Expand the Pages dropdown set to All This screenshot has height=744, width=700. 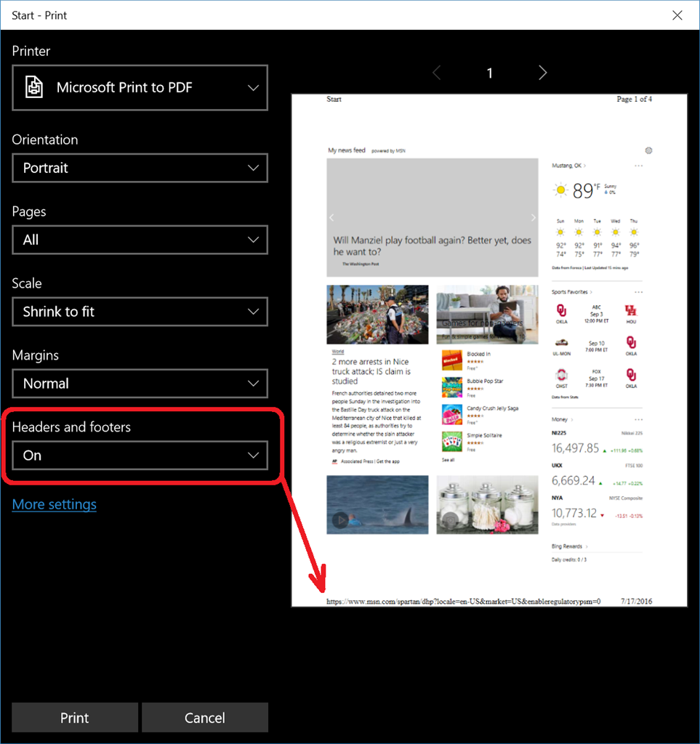[x=140, y=240]
